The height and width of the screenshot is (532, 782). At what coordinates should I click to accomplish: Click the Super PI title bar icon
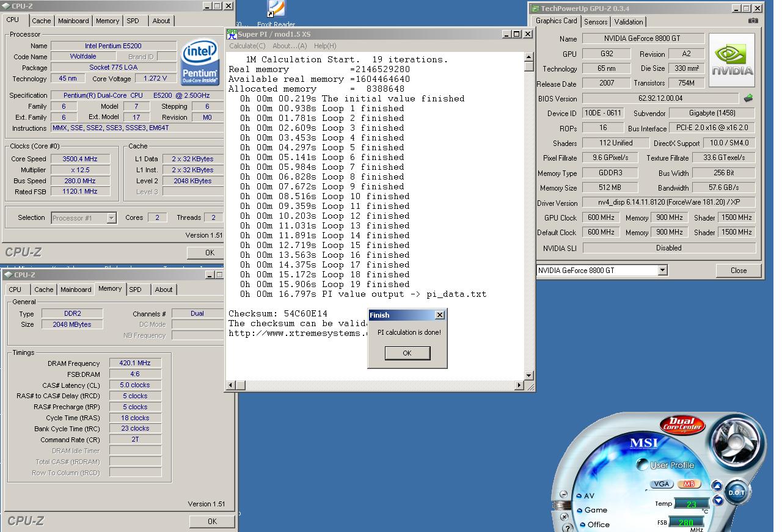[232, 34]
